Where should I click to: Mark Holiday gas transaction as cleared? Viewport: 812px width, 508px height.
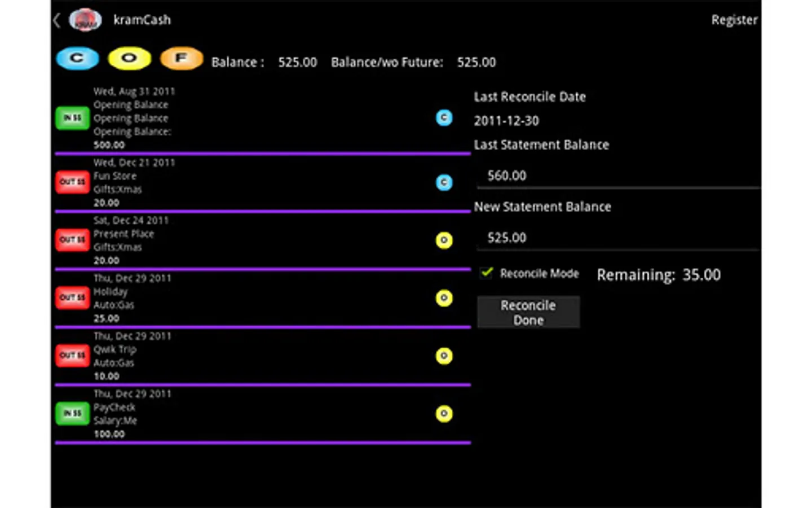pos(444,298)
